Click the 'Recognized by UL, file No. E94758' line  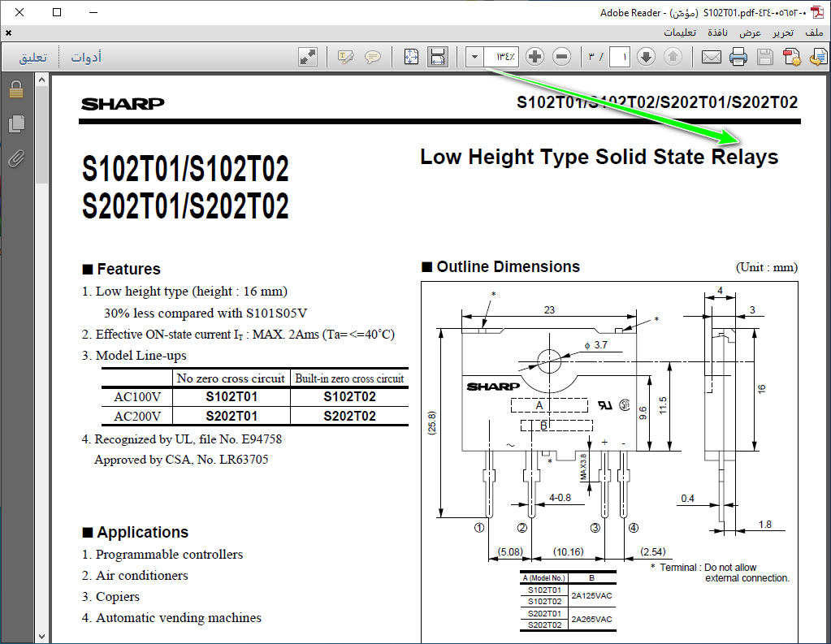click(x=182, y=439)
